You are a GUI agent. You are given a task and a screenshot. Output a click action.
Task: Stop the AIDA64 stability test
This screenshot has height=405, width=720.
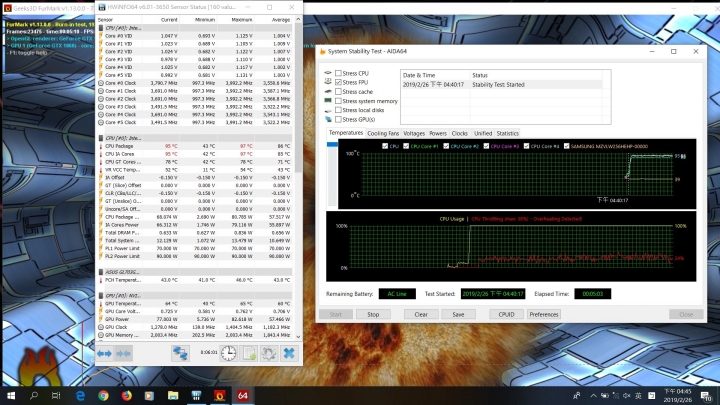coord(373,315)
